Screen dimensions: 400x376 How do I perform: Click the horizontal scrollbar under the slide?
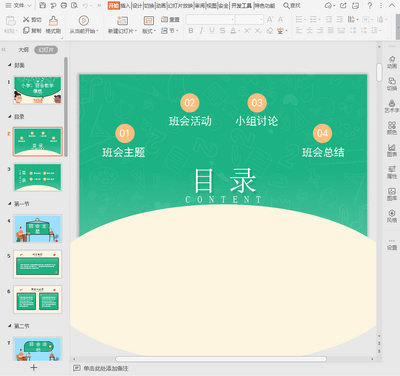(x=221, y=359)
